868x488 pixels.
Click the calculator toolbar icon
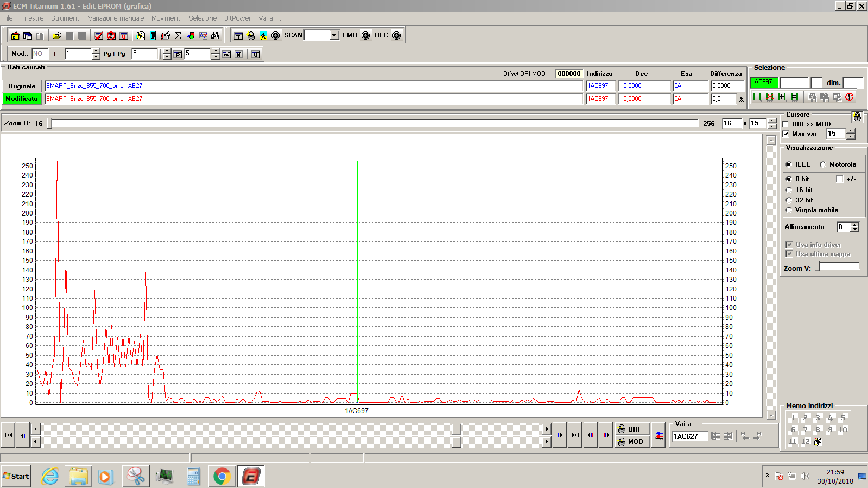[153, 36]
